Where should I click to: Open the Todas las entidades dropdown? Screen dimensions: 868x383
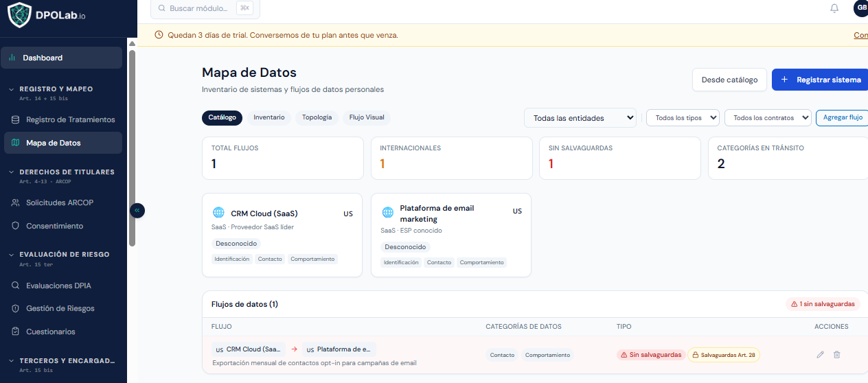[x=580, y=118]
